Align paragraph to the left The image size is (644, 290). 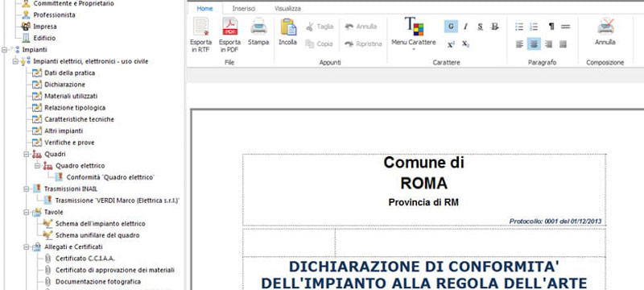click(x=519, y=44)
